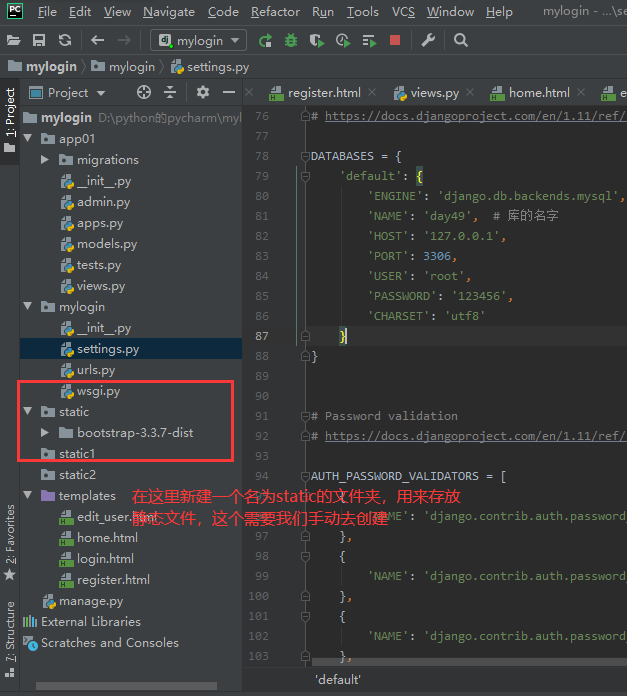Click the root mylogin breadcrumb
Viewport: 627px width, 696px height.
[43, 67]
